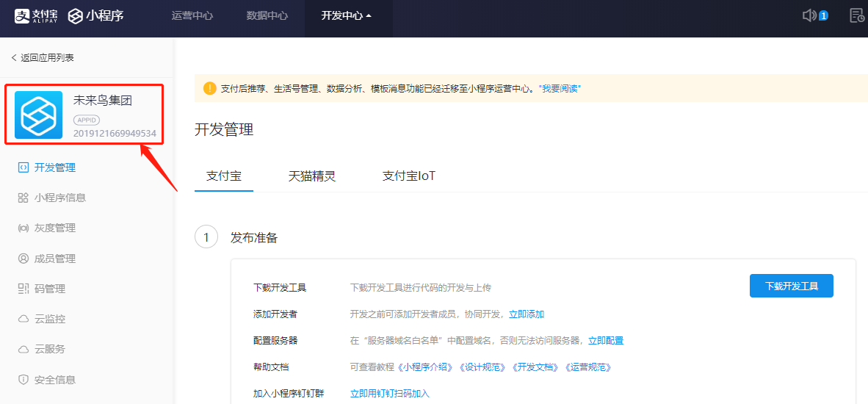This screenshot has width=868, height=404.
Task: Click the Alipay logo in header
Action: 37,15
